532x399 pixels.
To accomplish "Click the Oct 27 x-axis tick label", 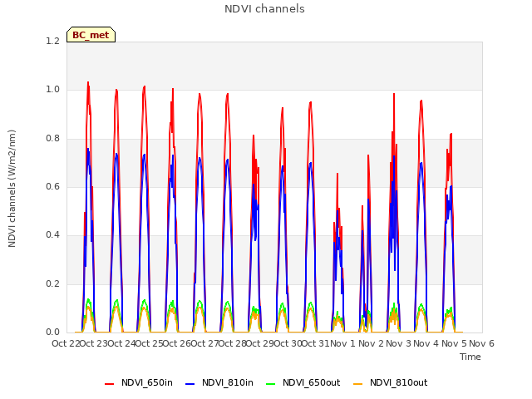I will coord(204,343).
